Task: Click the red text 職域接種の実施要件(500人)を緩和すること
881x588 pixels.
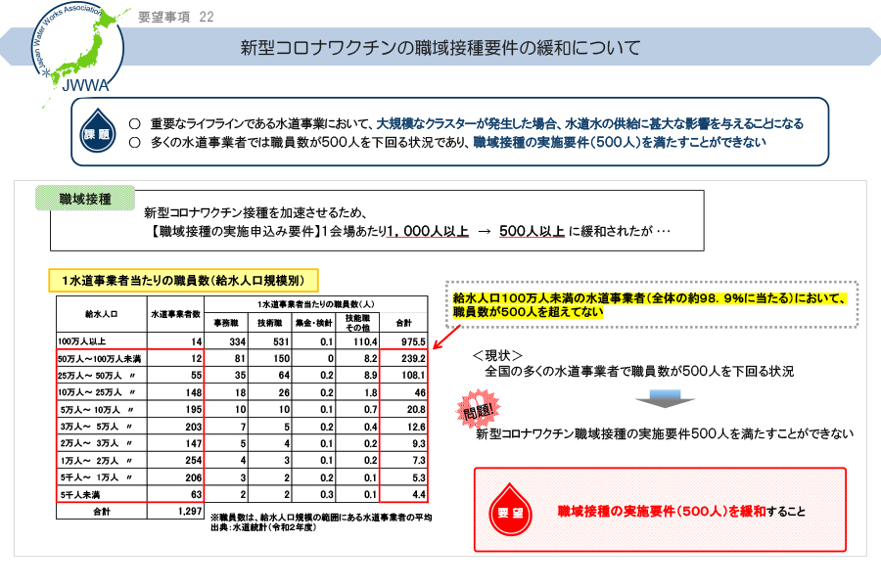Action: click(681, 511)
